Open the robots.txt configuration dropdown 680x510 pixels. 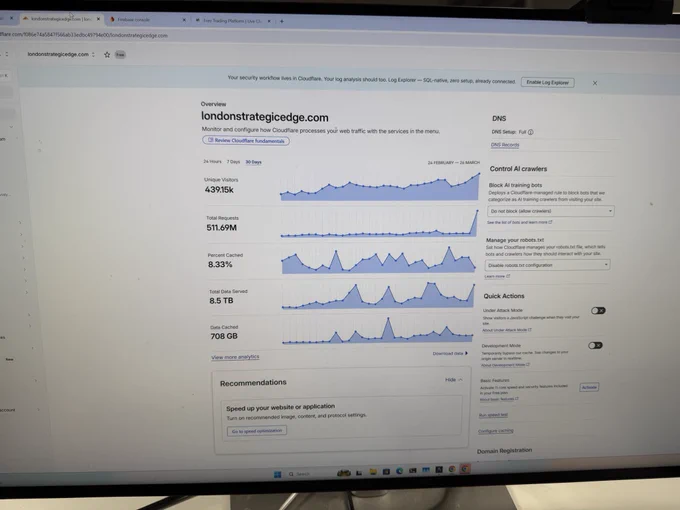click(x=547, y=265)
